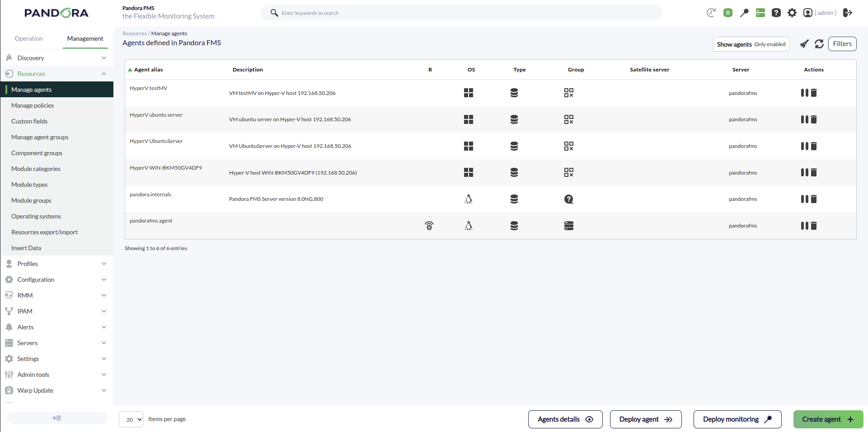This screenshot has width=868, height=432.
Task: Disable the pandora.internals agent
Action: click(804, 199)
